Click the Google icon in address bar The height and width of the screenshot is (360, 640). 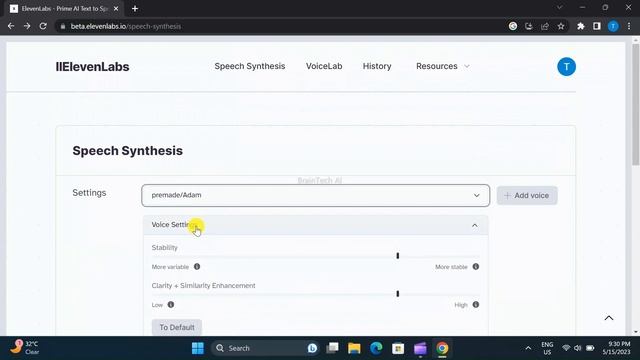click(513, 26)
